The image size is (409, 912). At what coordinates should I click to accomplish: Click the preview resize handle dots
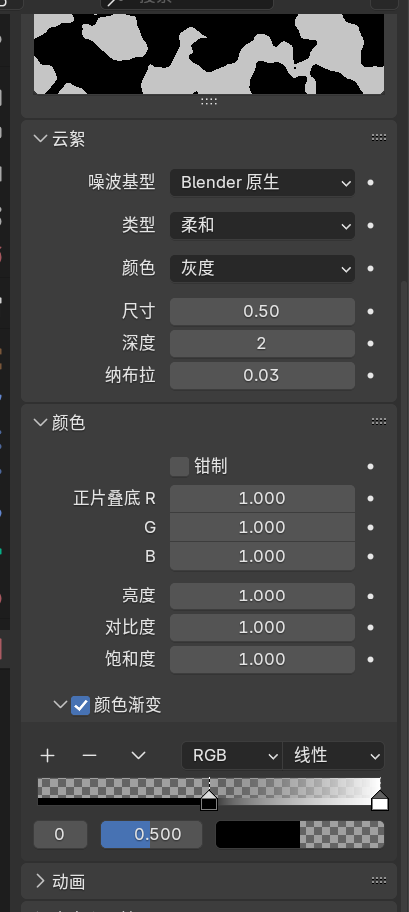point(209,101)
